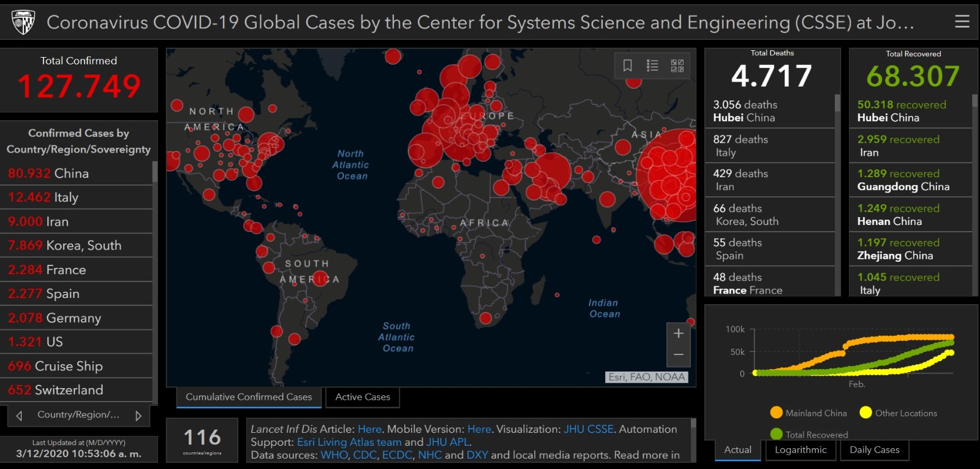
Task: Click the 2.959 recovered Iran entry
Action: coord(911,146)
